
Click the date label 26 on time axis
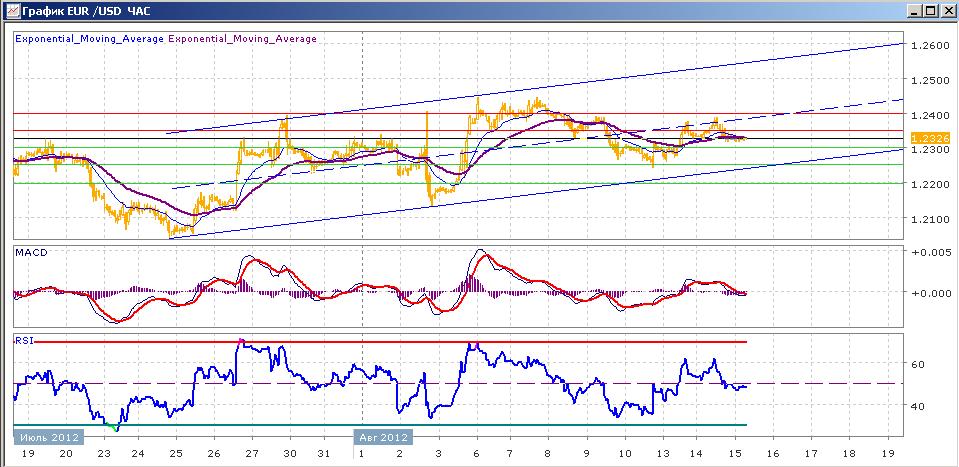pos(214,454)
